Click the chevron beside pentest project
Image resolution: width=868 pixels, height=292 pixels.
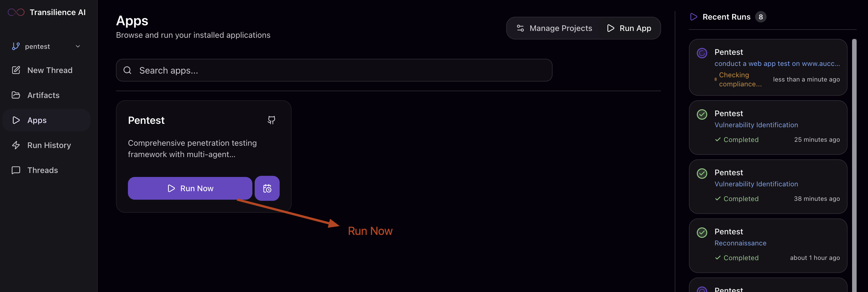pos(78,46)
